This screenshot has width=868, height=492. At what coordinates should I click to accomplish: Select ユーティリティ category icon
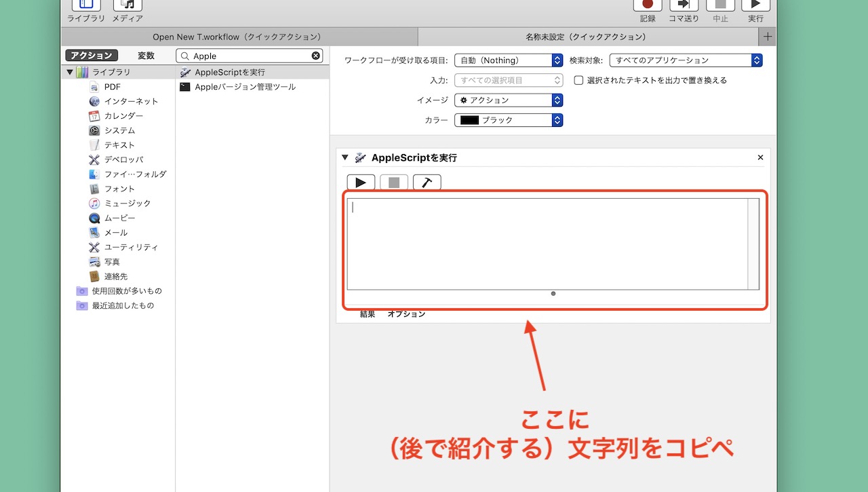pos(94,247)
